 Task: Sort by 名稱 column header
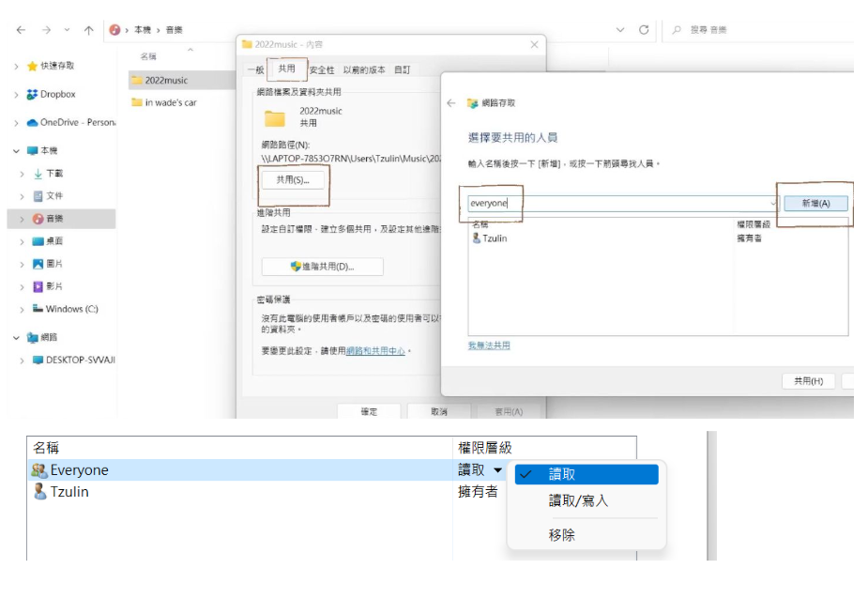[x=148, y=56]
